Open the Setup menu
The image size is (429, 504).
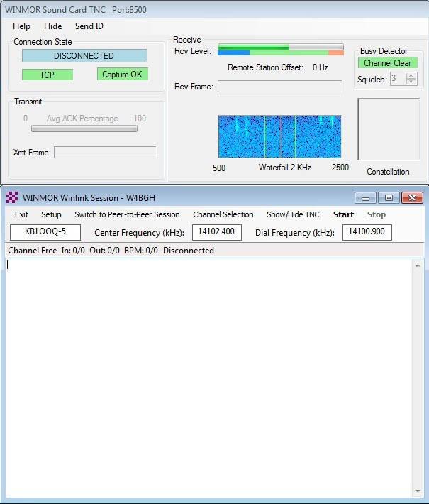(x=51, y=214)
